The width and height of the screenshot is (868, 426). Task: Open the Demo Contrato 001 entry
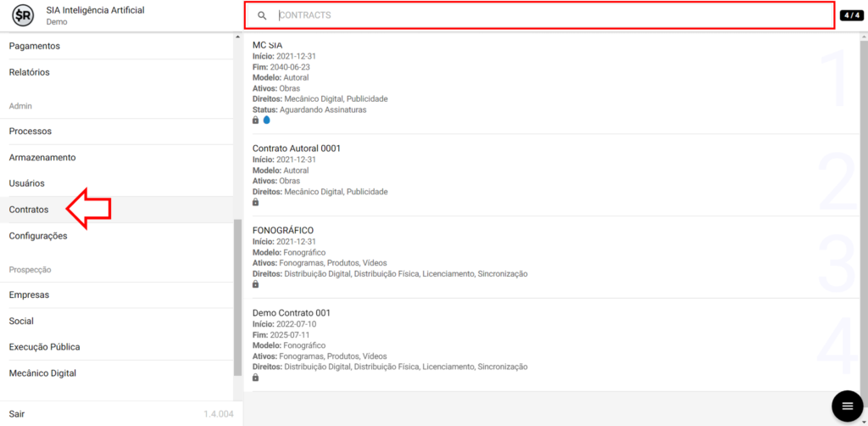click(x=292, y=313)
